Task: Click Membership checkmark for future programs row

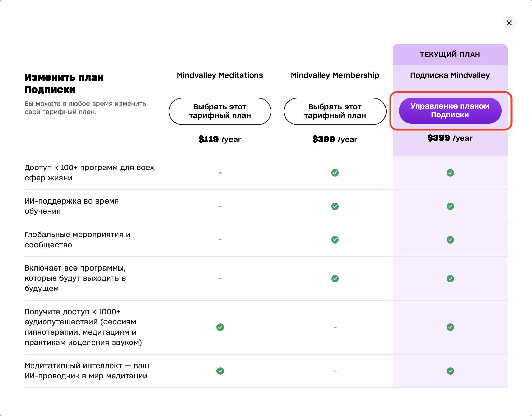Action: (x=335, y=279)
